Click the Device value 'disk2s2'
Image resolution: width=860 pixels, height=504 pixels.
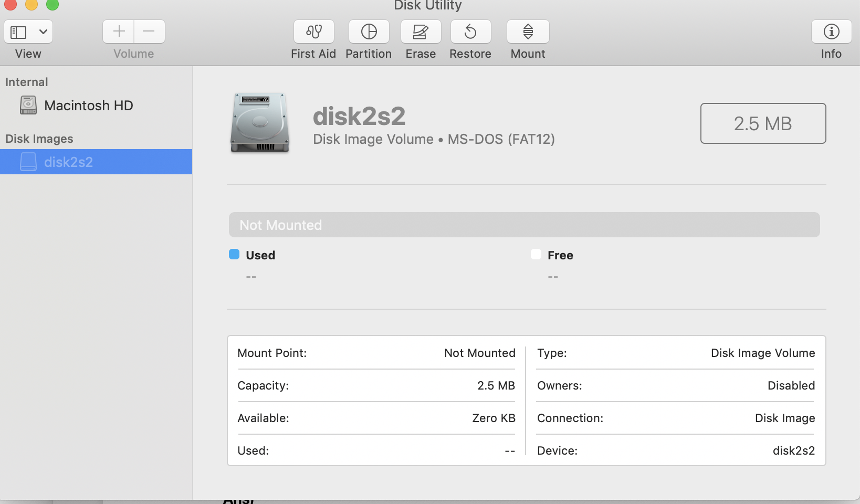coord(794,450)
